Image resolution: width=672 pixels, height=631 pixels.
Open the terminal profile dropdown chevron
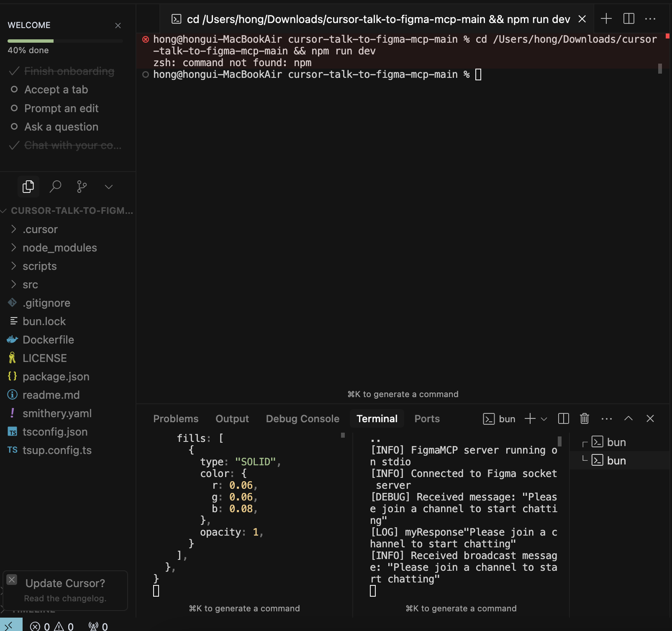[544, 418]
